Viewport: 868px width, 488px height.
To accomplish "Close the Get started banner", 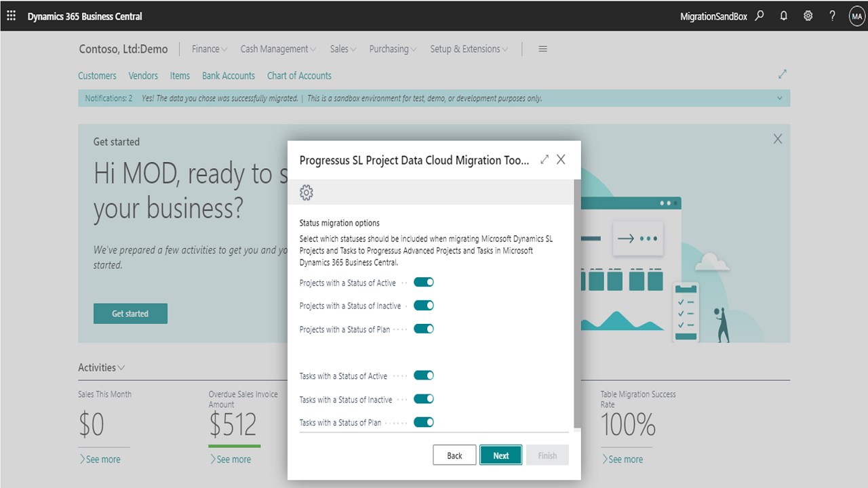I will pyautogui.click(x=778, y=139).
